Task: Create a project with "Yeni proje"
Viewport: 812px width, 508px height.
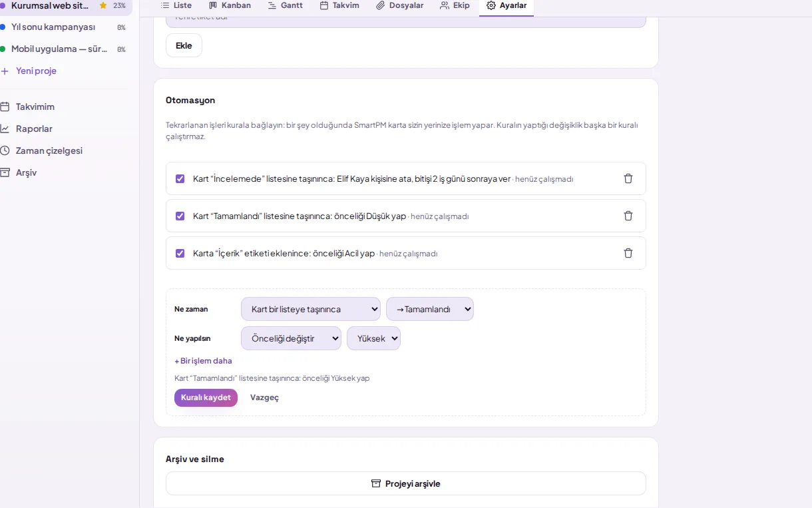Action: (x=29, y=71)
